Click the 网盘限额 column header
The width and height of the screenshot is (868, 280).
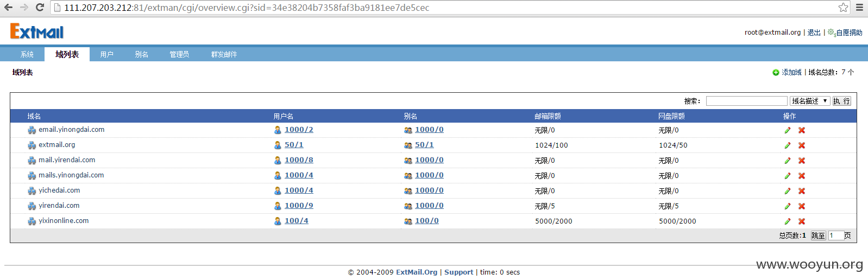671,116
